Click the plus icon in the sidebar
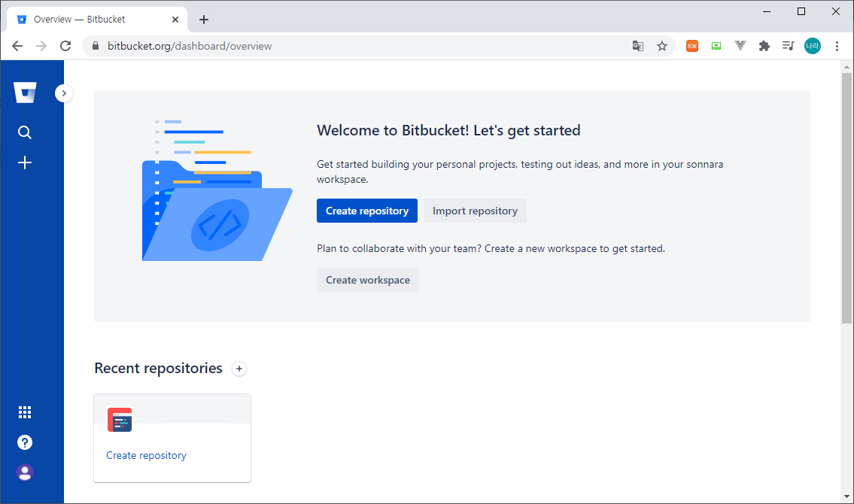The height and width of the screenshot is (504, 854). click(x=25, y=162)
